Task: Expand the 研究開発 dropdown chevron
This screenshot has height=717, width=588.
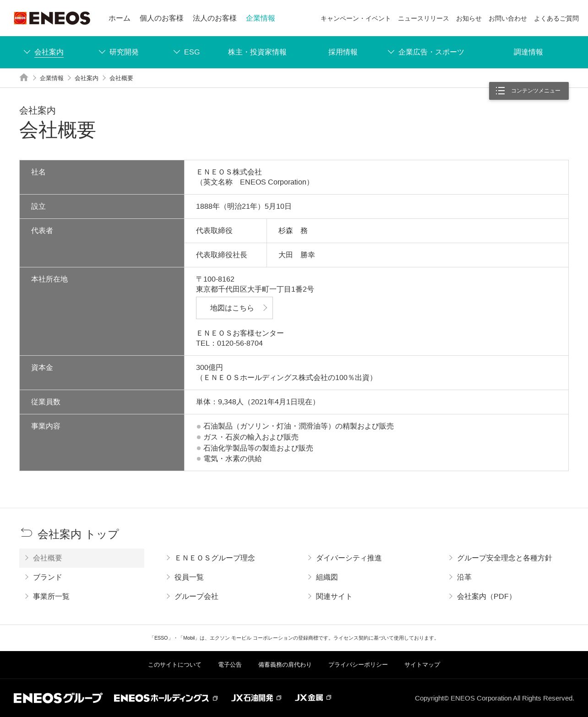Action: coord(102,52)
